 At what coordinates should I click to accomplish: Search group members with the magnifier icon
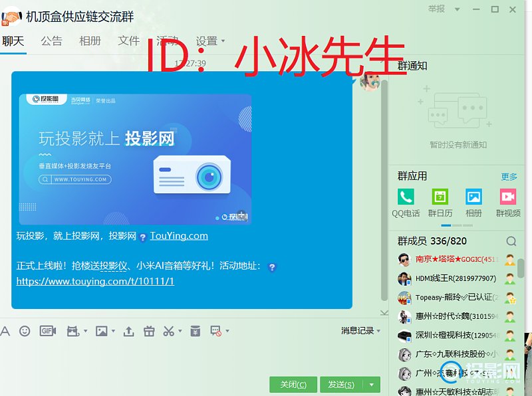[511, 241]
